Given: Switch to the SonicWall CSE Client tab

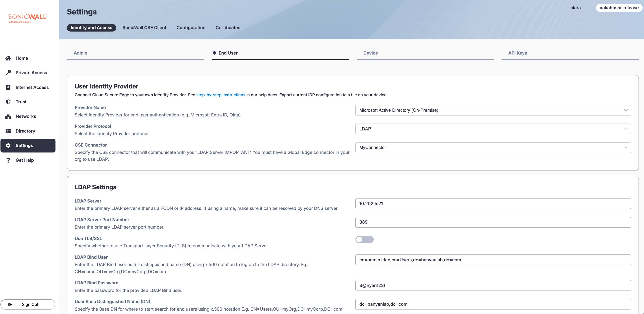Looking at the screenshot, I should pyautogui.click(x=144, y=28).
